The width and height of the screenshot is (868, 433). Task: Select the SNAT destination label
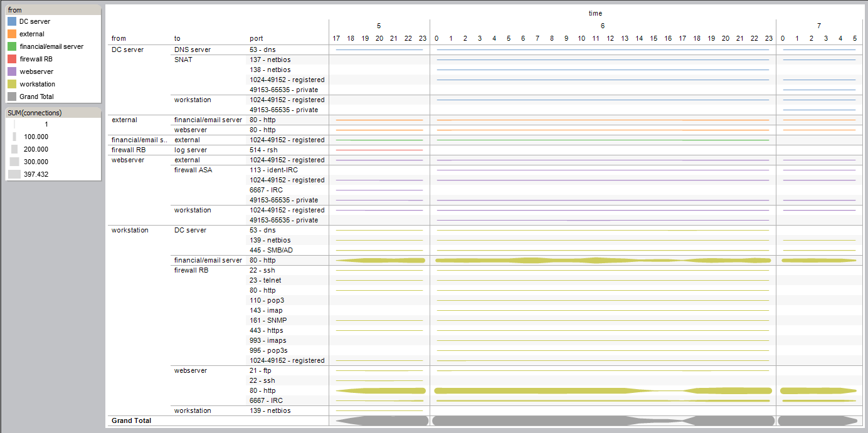click(x=183, y=60)
